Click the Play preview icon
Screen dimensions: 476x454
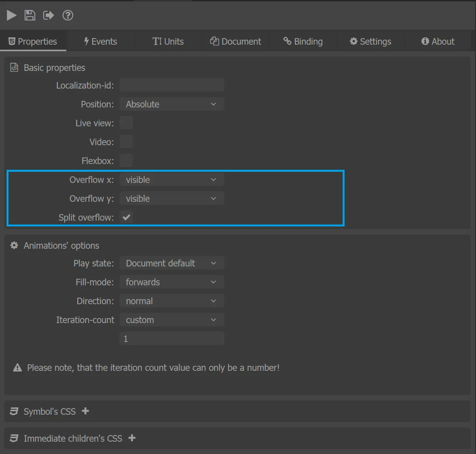click(12, 15)
